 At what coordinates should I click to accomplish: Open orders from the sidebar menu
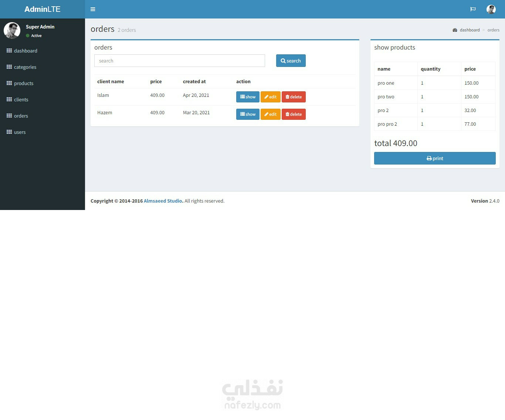coord(21,116)
